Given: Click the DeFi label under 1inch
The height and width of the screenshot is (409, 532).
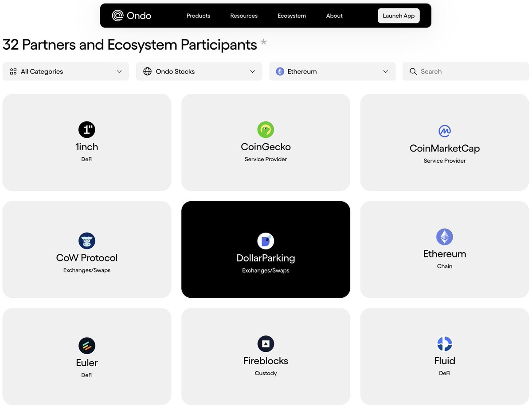Looking at the screenshot, I should pyautogui.click(x=87, y=159).
